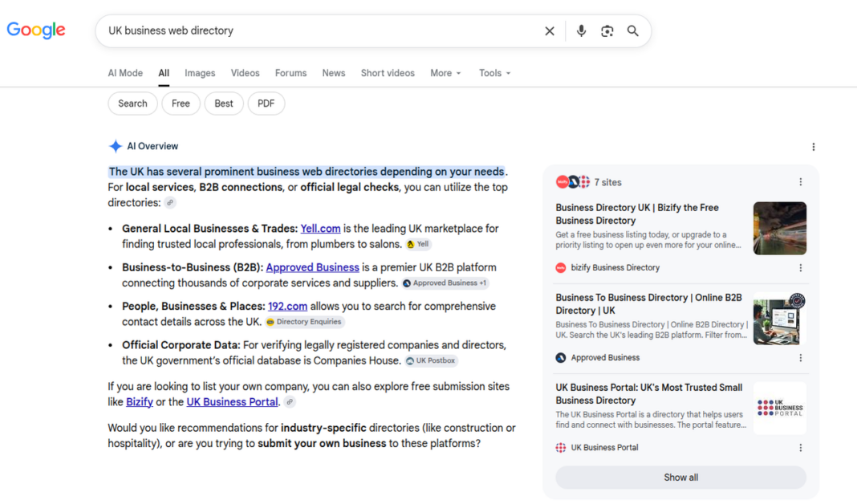Click the UK Business Portal dotted favicon
The width and height of the screenshot is (857, 504).
click(x=561, y=448)
